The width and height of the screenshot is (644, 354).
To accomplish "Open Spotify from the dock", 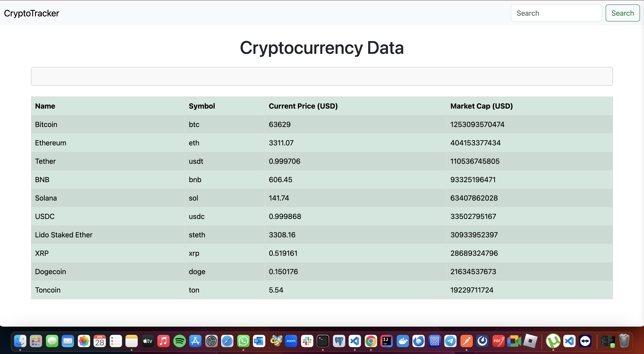I will pyautogui.click(x=179, y=341).
